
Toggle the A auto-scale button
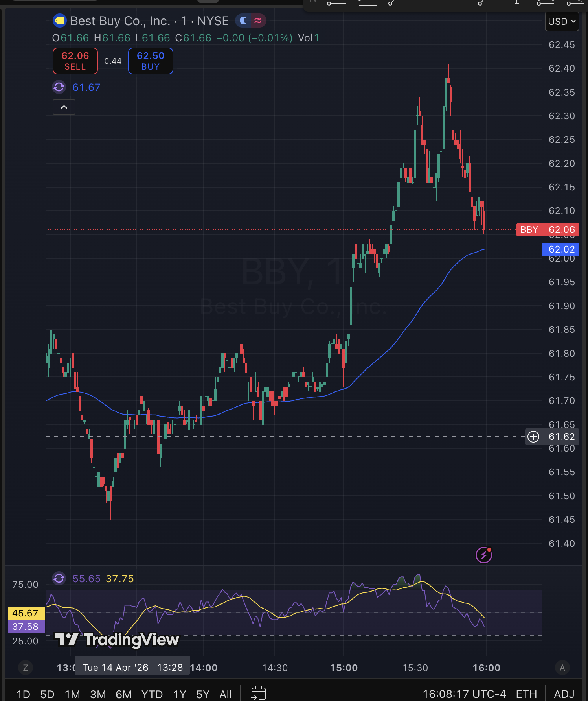point(562,668)
